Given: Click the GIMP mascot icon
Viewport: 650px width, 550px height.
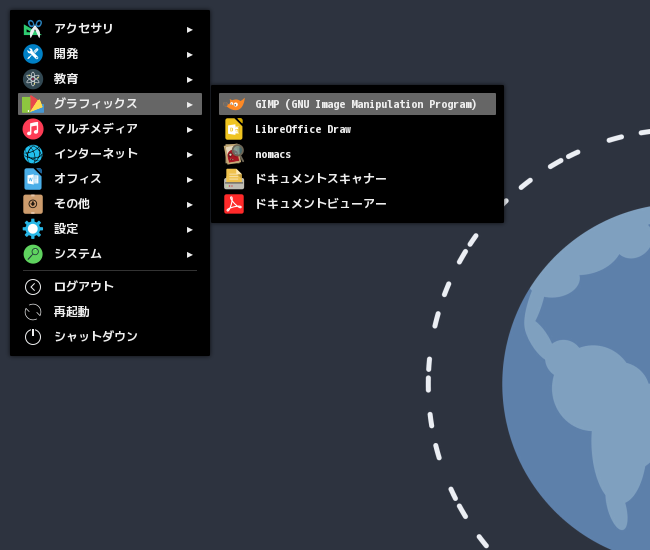Looking at the screenshot, I should 235,104.
